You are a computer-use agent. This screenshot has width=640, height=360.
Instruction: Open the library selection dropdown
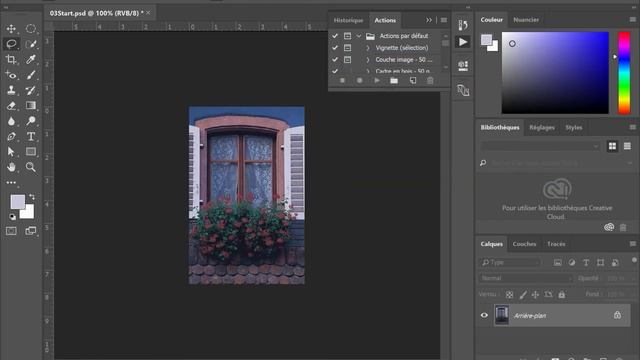tap(540, 146)
